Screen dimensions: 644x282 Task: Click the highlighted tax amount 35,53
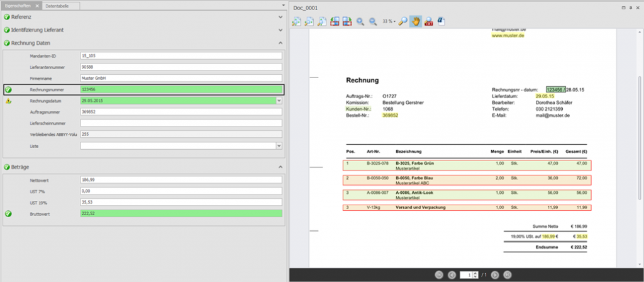click(x=582, y=237)
